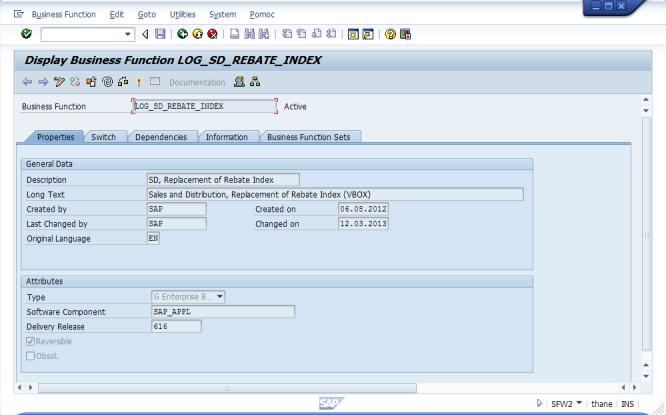Switch to the Switch tab

pyautogui.click(x=104, y=137)
